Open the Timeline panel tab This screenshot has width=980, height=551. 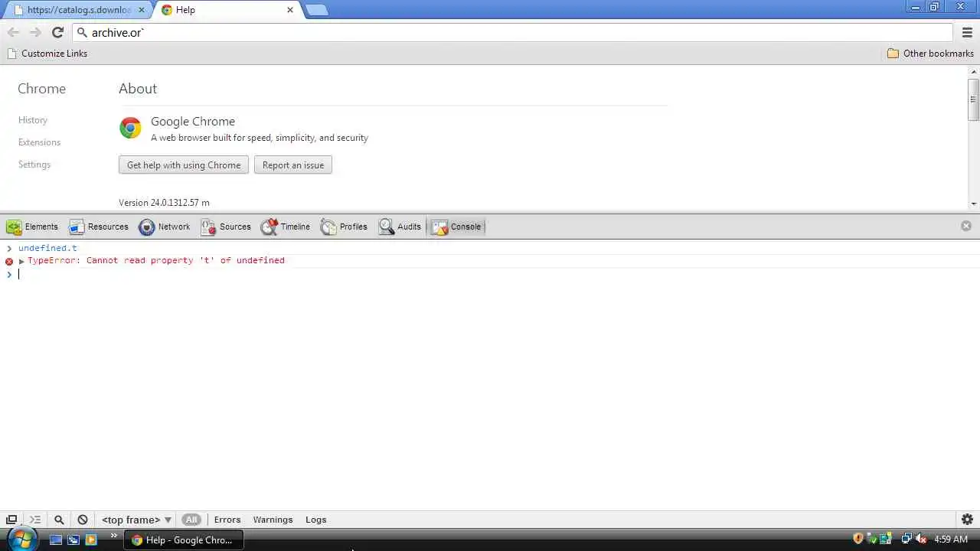(286, 227)
